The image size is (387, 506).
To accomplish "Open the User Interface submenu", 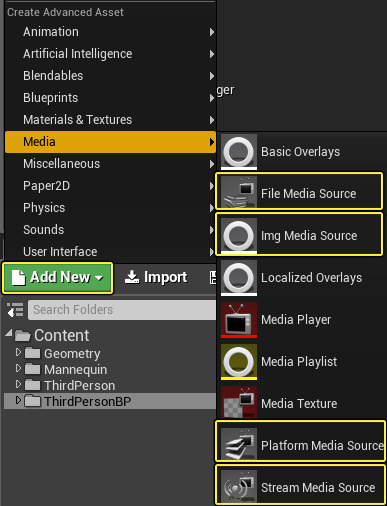I will [110, 252].
